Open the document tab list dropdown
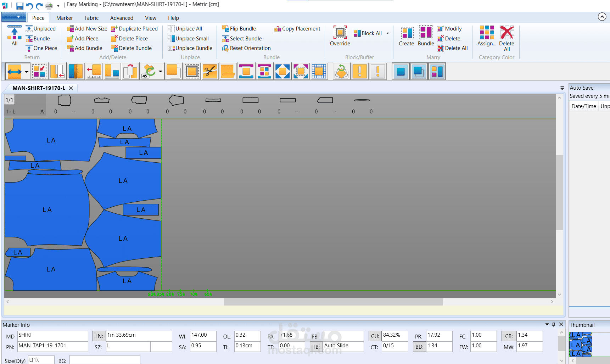Image resolution: width=610 pixels, height=364 pixels. coord(562,88)
